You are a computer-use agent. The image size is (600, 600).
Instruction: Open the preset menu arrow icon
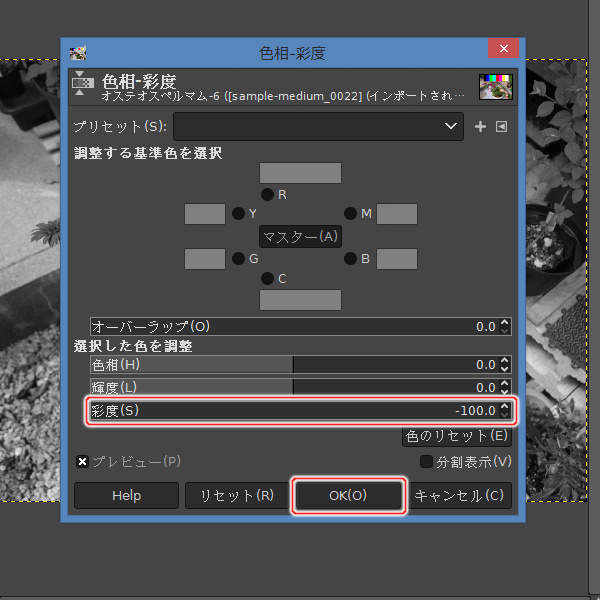[x=501, y=126]
